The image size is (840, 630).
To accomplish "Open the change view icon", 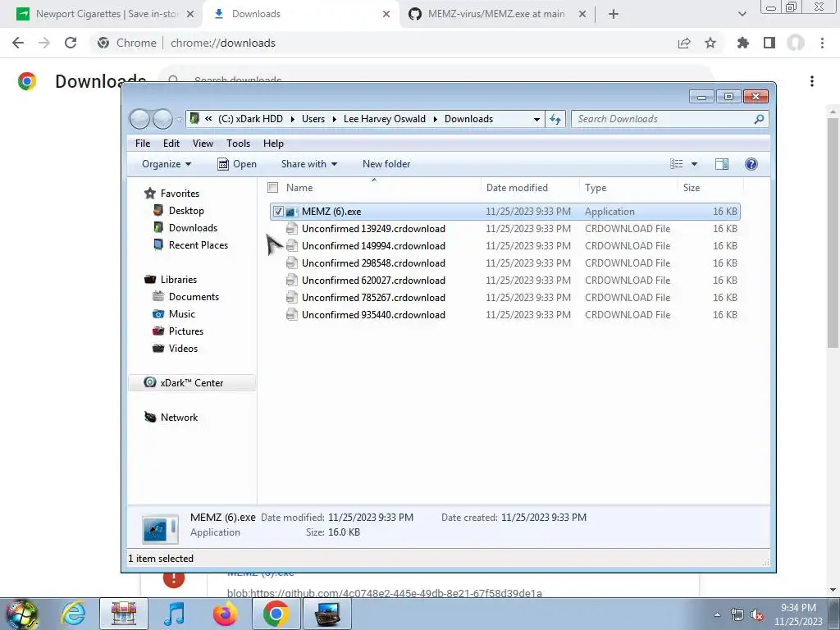I will click(x=677, y=164).
